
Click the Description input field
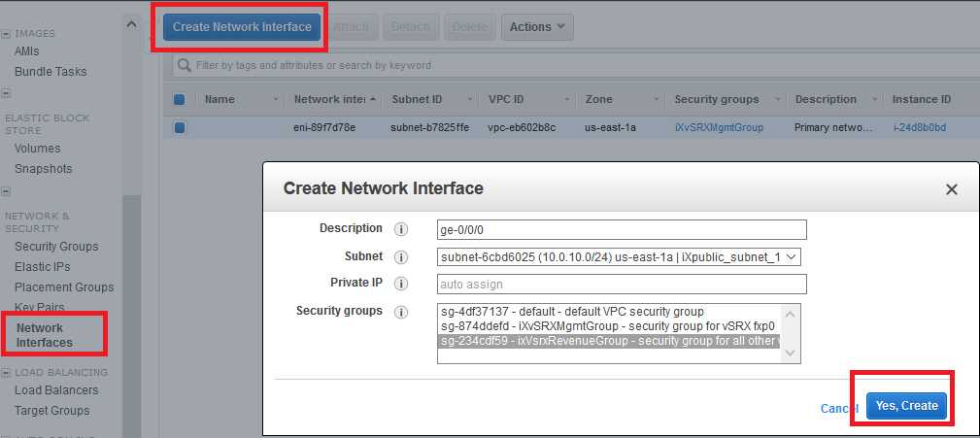[623, 230]
